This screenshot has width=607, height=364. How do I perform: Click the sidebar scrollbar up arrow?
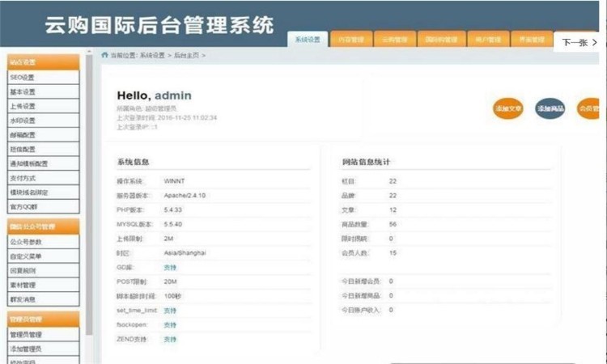pos(89,51)
